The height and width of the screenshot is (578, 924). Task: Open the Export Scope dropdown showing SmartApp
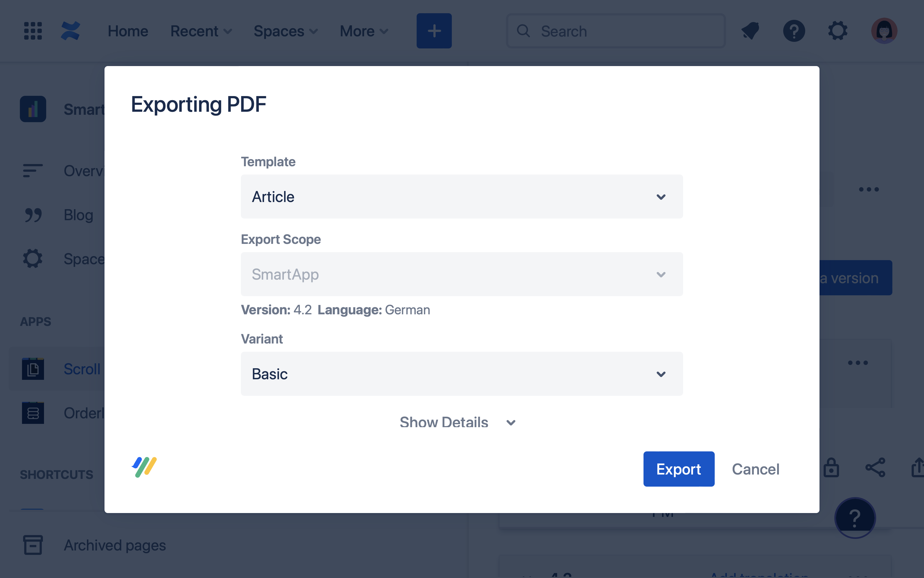point(462,274)
